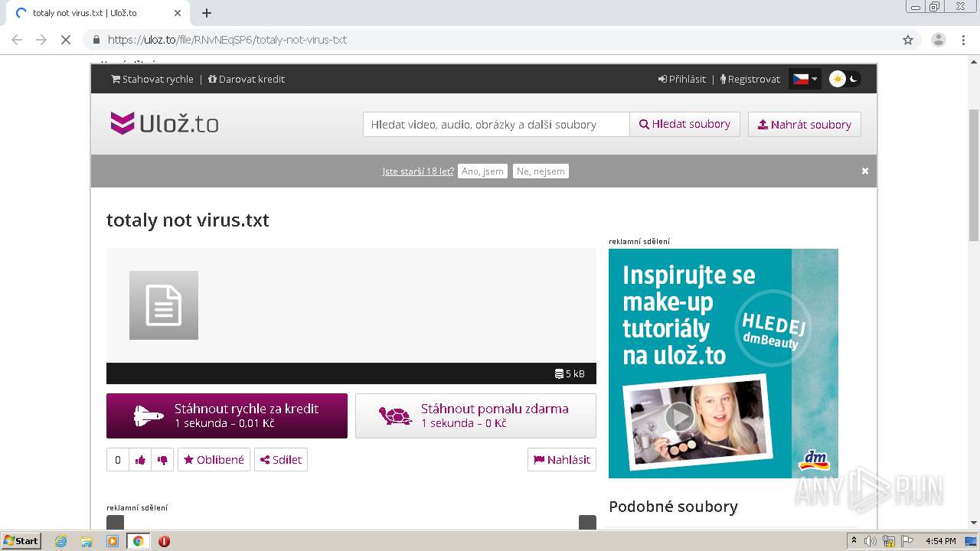This screenshot has width=980, height=551.
Task: Click the Chrome taskbar icon
Action: click(138, 541)
